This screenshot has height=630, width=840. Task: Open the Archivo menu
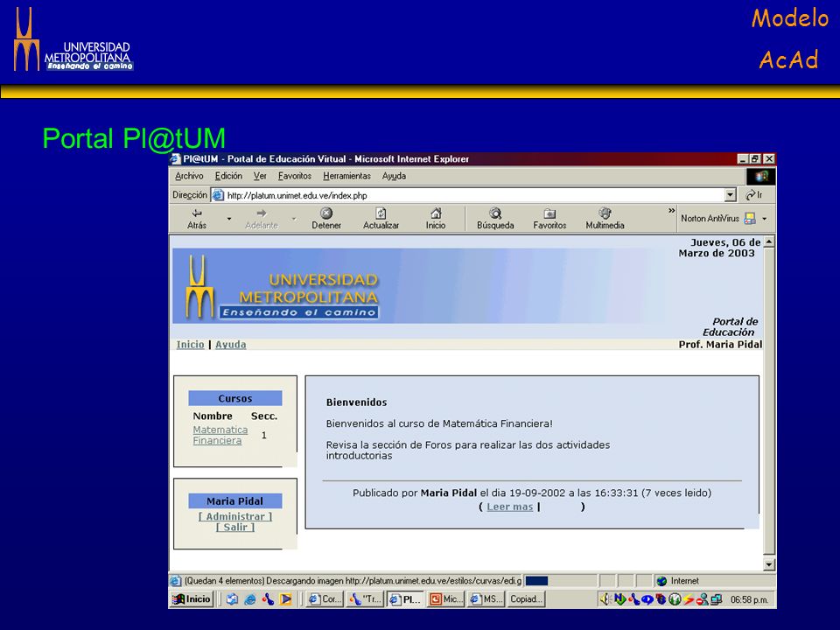point(189,176)
